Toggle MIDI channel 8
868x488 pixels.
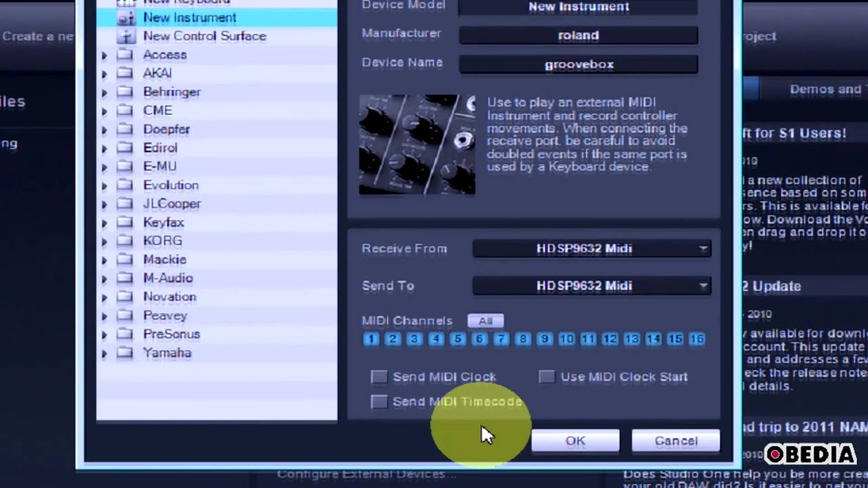[x=523, y=339]
